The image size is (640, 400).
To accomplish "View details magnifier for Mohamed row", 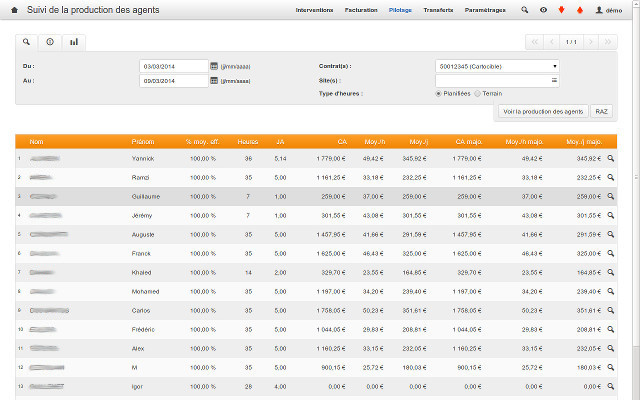I will pyautogui.click(x=611, y=291).
